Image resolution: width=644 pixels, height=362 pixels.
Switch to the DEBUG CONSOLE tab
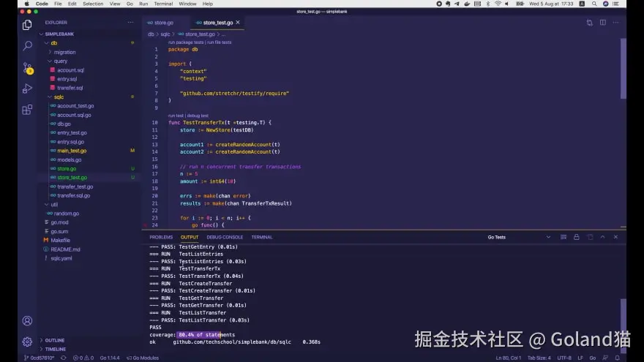(x=225, y=237)
